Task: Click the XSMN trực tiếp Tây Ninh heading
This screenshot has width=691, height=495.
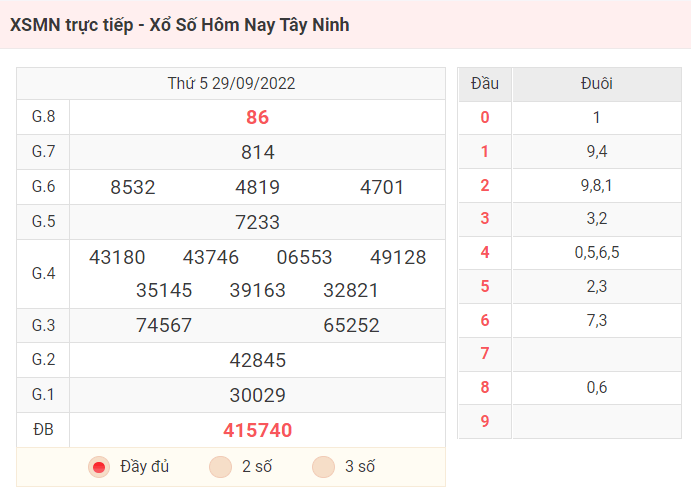Action: click(180, 25)
